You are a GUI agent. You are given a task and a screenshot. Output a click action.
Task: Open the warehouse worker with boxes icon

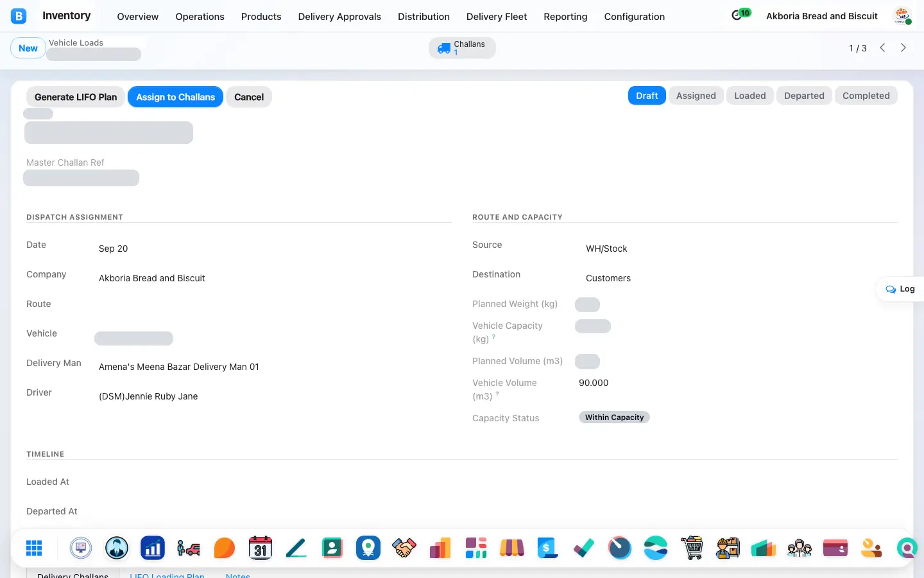(x=728, y=548)
